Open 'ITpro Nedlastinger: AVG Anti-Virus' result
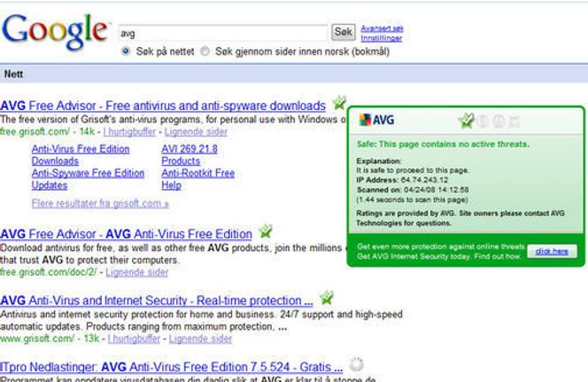The image size is (588, 382). (x=172, y=367)
